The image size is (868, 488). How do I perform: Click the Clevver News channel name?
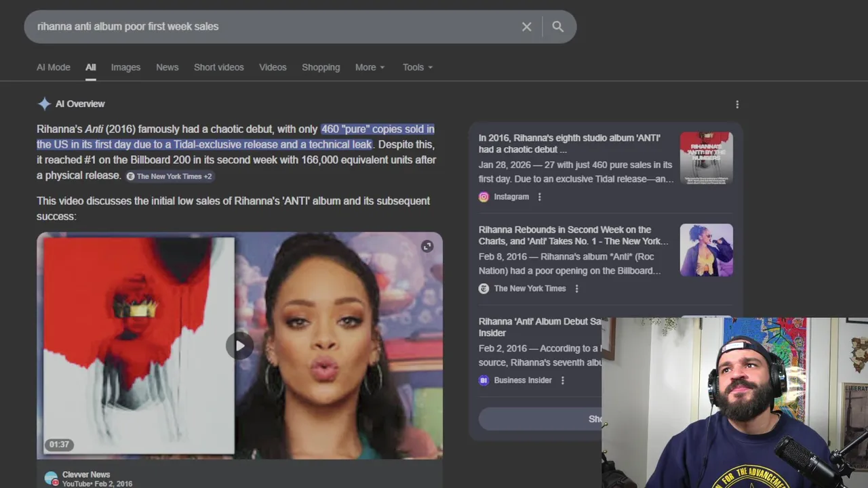point(86,474)
